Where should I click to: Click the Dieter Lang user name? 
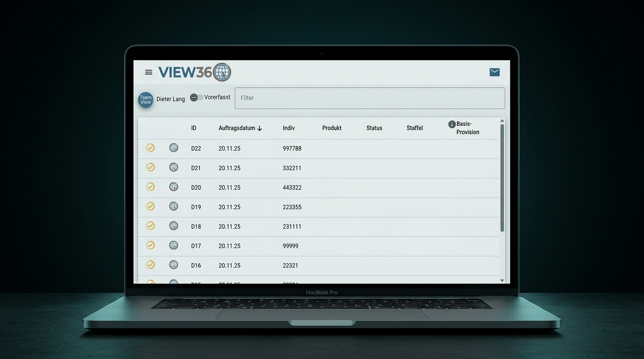coord(171,99)
